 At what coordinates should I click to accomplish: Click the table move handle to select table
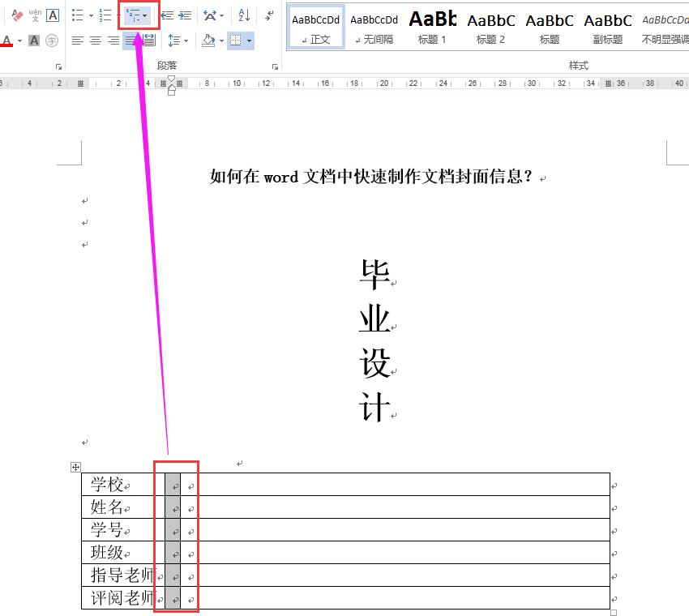coord(76,467)
